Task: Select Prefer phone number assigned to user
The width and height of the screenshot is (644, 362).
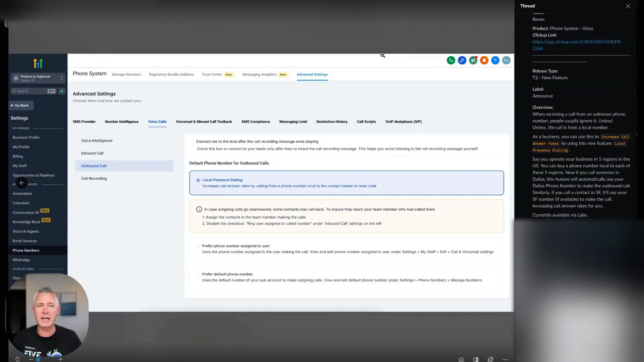Action: (198, 246)
